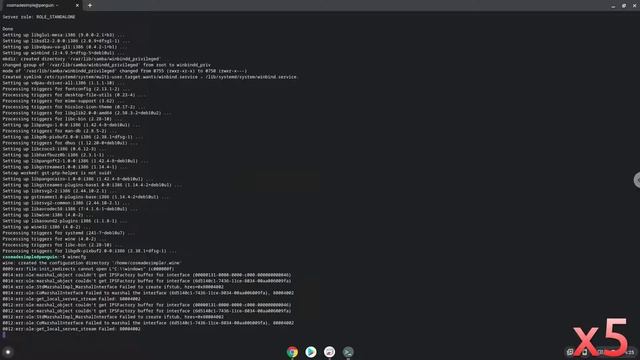
Task: Click 'Processing triggers for systemd' line
Action: click(x=69, y=233)
